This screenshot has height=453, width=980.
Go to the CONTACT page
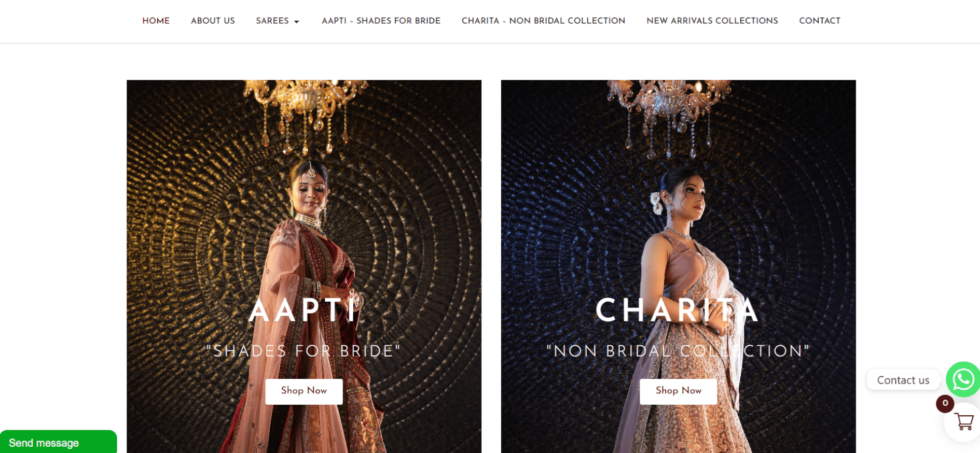819,21
